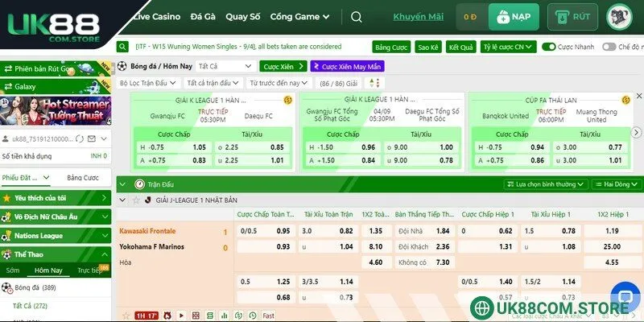Click the Hot Streamer Tướng Thuật banner

[x=56, y=109]
